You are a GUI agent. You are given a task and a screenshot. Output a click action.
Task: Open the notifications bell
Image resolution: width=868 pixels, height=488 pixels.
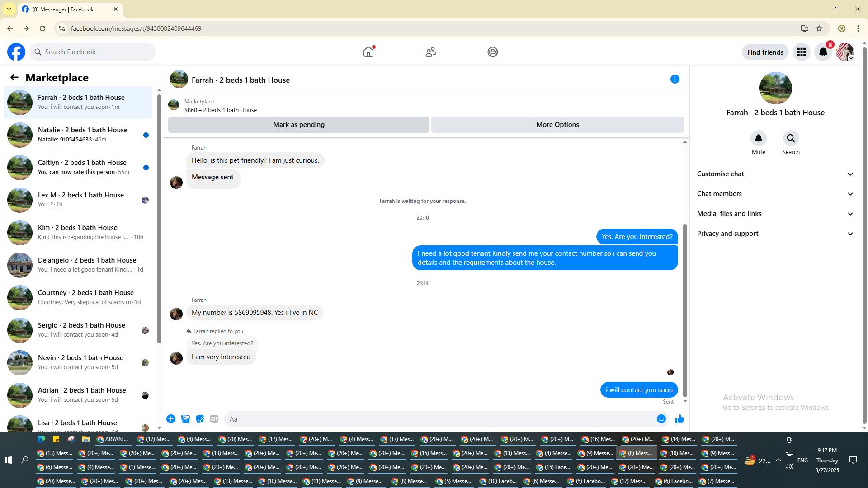pos(823,52)
